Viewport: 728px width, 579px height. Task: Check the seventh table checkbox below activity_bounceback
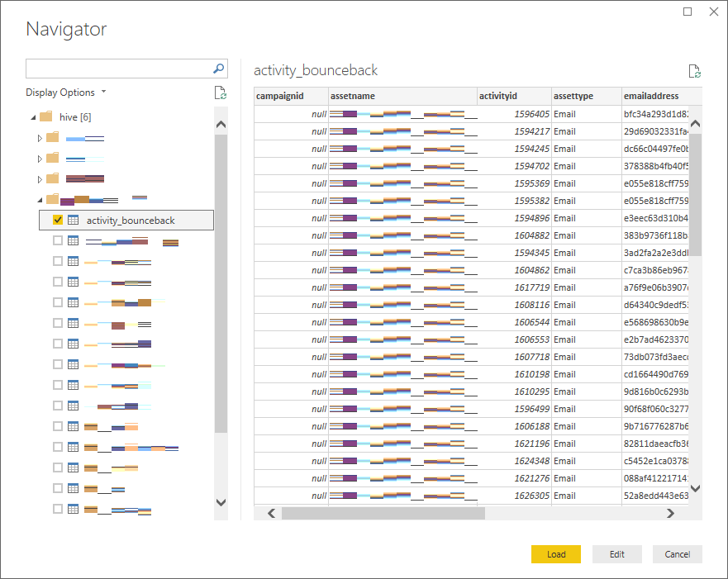pos(58,364)
